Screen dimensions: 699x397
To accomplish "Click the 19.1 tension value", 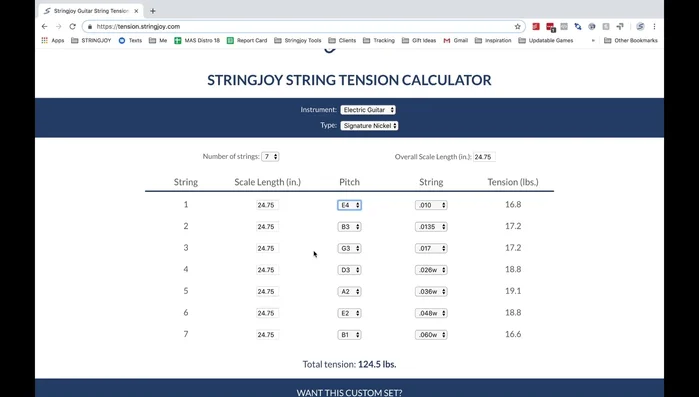I will point(513,291).
